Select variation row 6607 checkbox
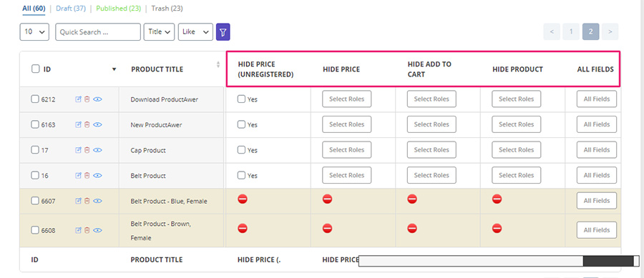644x278 pixels. coord(35,201)
